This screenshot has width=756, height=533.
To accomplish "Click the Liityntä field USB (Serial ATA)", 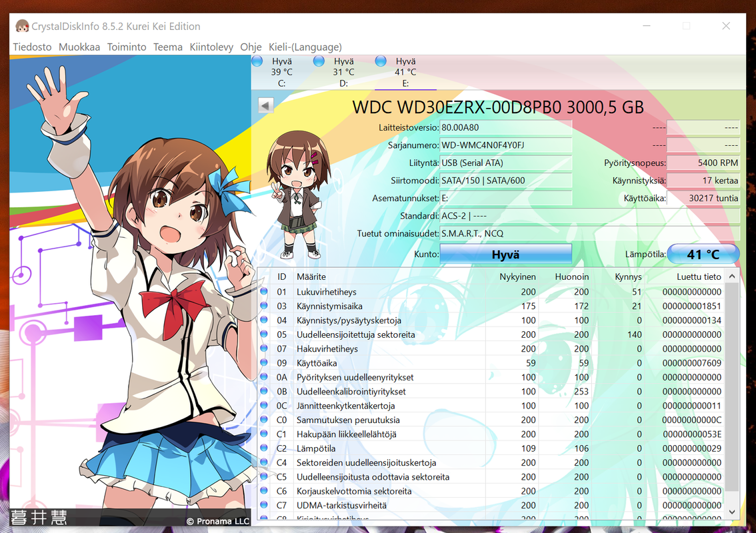I will pyautogui.click(x=506, y=163).
